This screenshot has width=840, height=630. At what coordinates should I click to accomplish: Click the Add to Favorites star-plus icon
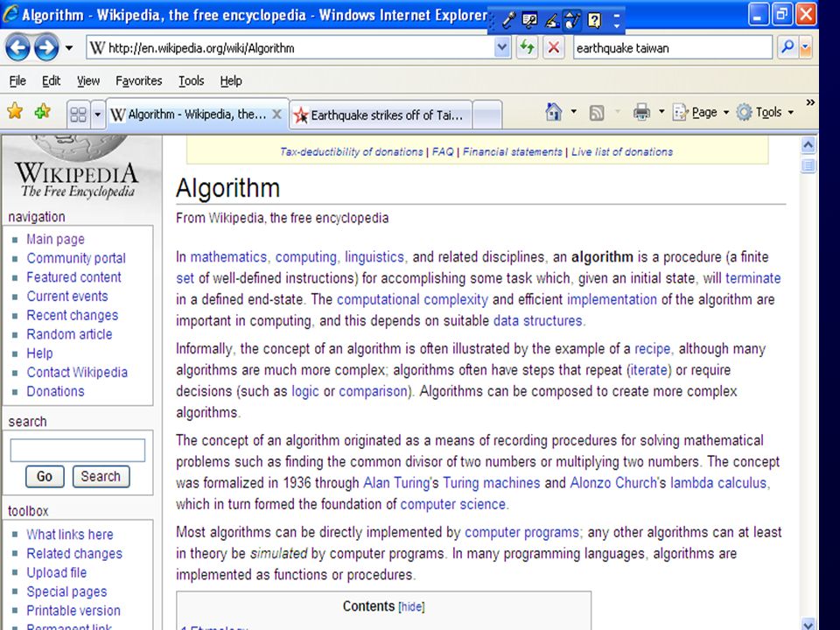[42, 111]
